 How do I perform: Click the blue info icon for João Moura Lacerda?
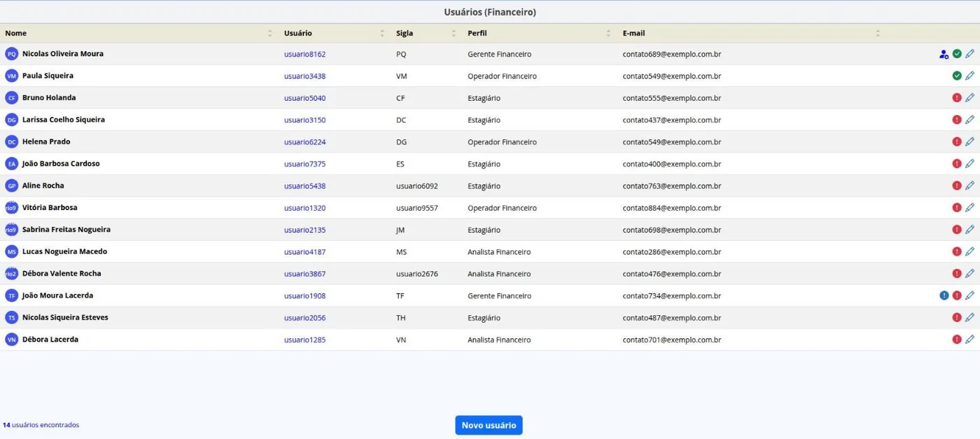(x=944, y=295)
